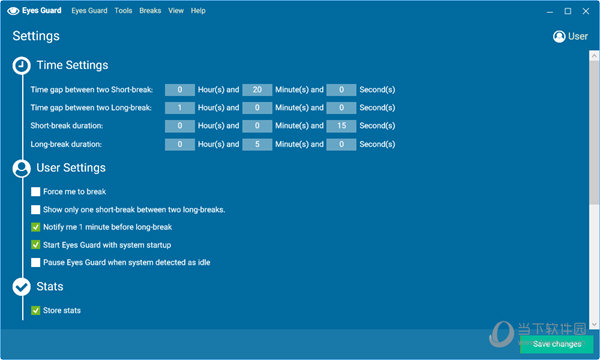
Task: Open the View menu
Action: [x=176, y=11]
